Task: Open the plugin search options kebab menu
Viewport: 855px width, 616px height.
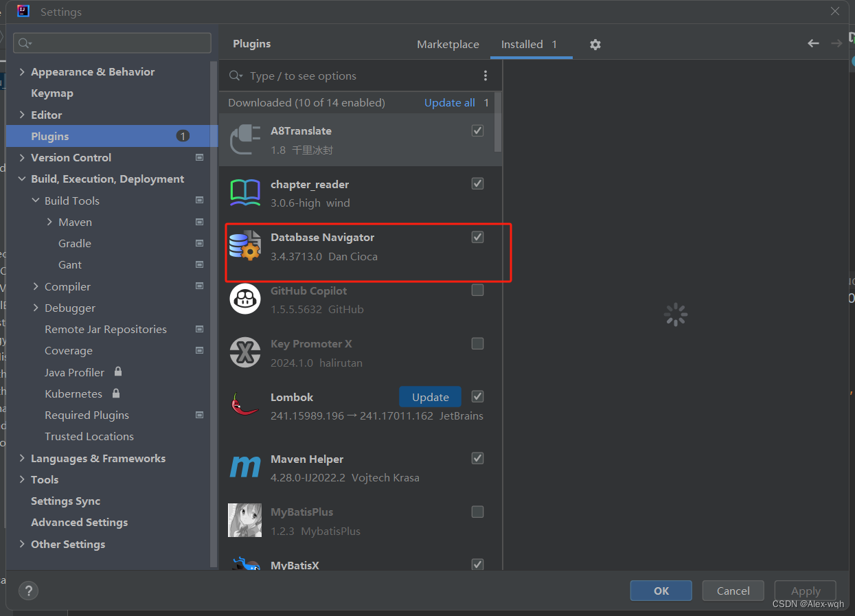Action: (x=486, y=76)
